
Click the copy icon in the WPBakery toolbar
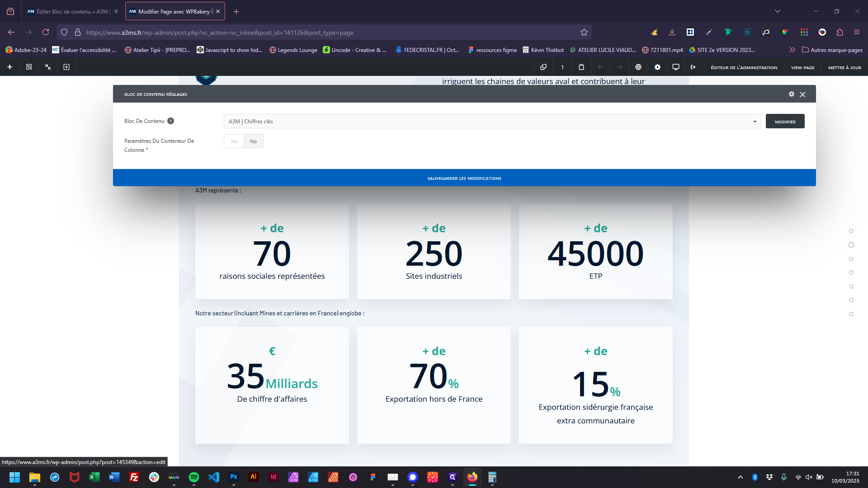click(543, 67)
